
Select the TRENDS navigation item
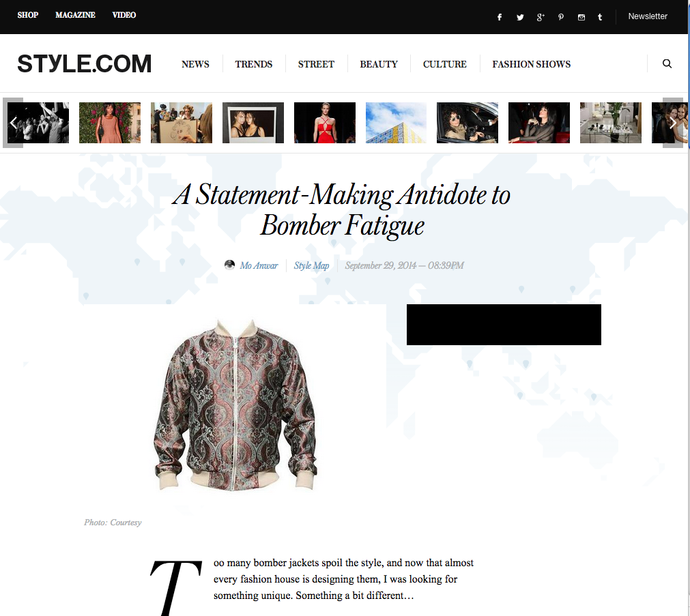(253, 64)
